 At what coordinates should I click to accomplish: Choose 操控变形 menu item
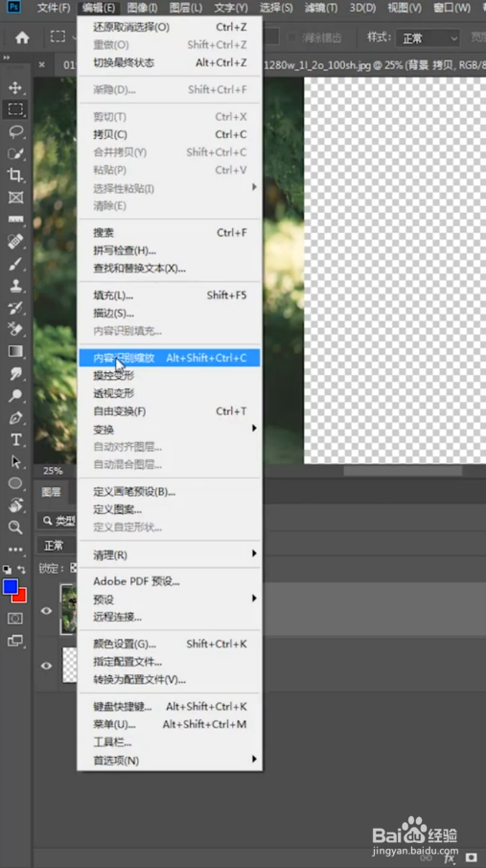170,376
